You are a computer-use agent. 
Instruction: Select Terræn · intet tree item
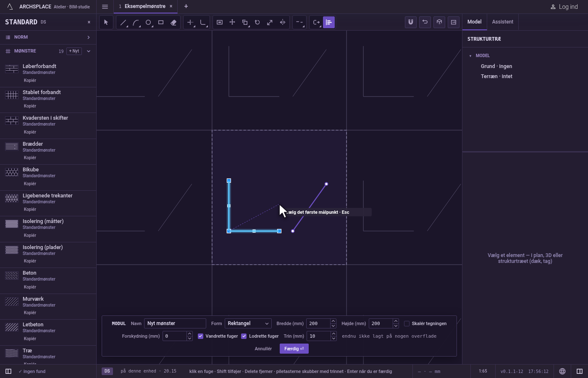coord(496,76)
